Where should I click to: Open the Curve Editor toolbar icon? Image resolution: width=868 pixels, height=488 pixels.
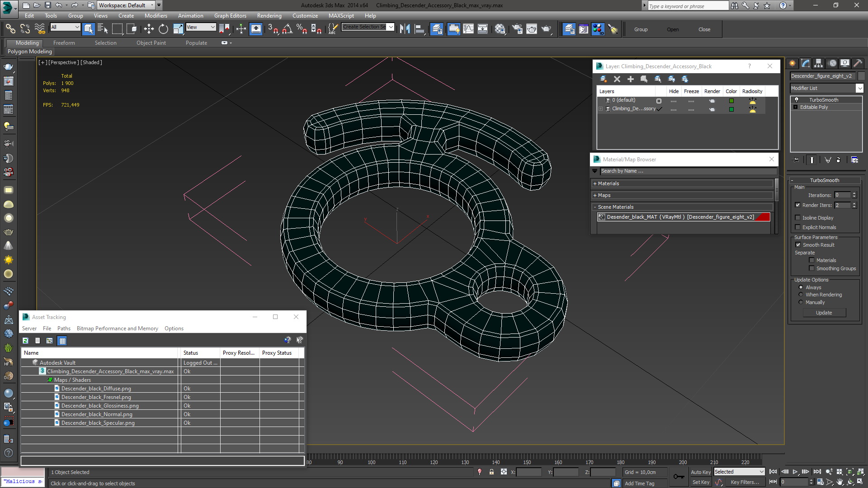pos(469,29)
